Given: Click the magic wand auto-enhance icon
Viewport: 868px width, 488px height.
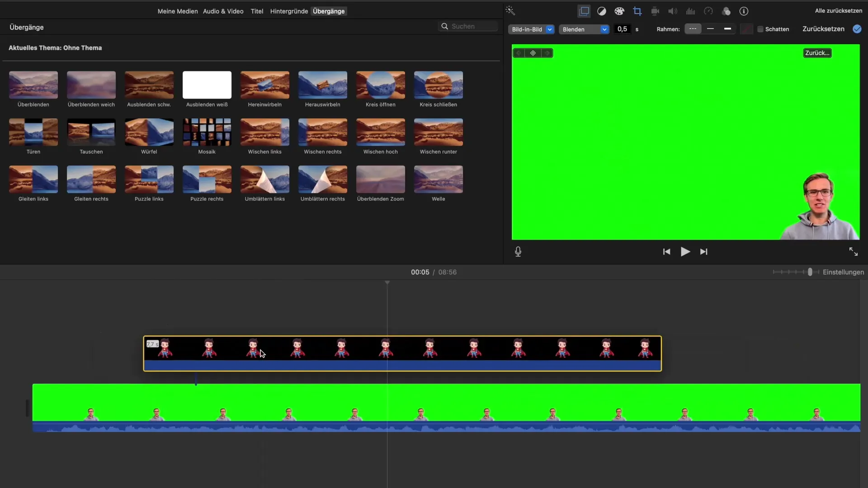Looking at the screenshot, I should [510, 11].
